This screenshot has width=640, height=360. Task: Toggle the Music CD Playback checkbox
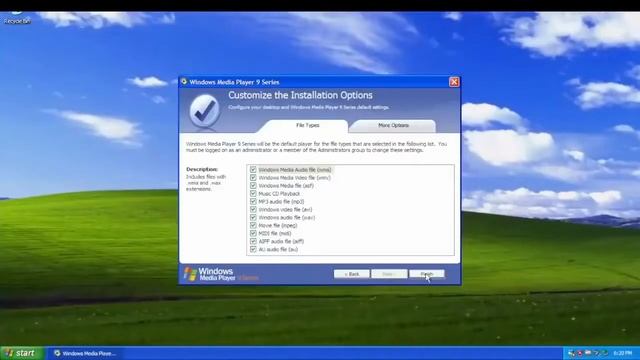coord(253,193)
